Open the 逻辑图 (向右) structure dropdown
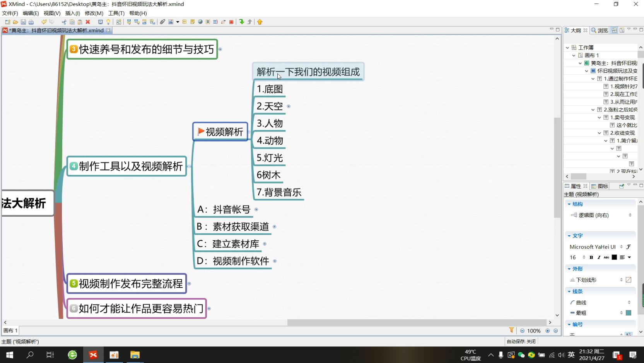Image resolution: width=644 pixels, height=363 pixels. pyautogui.click(x=630, y=215)
